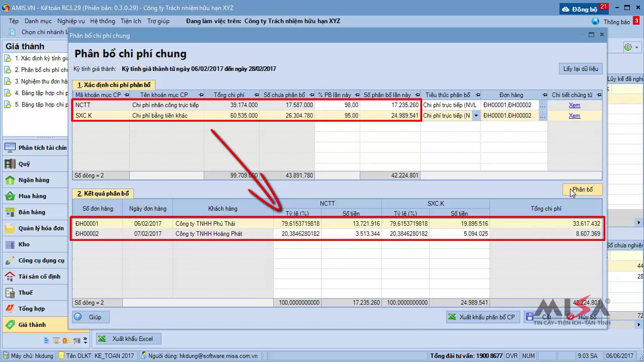Click the Đồng bộ cloud sync icon
Screen dimensions: 644x362
pyautogui.click(x=566, y=9)
